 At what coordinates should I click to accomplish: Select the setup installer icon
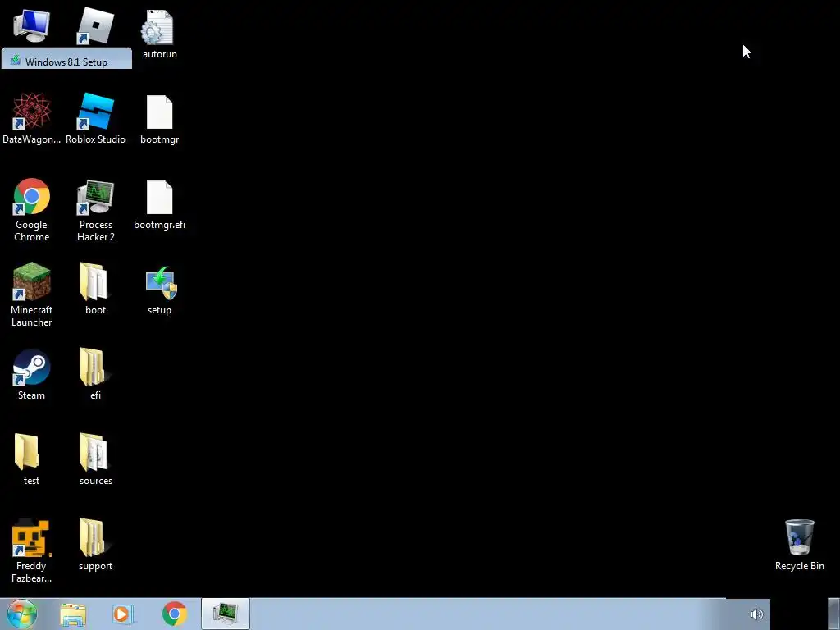[160, 290]
